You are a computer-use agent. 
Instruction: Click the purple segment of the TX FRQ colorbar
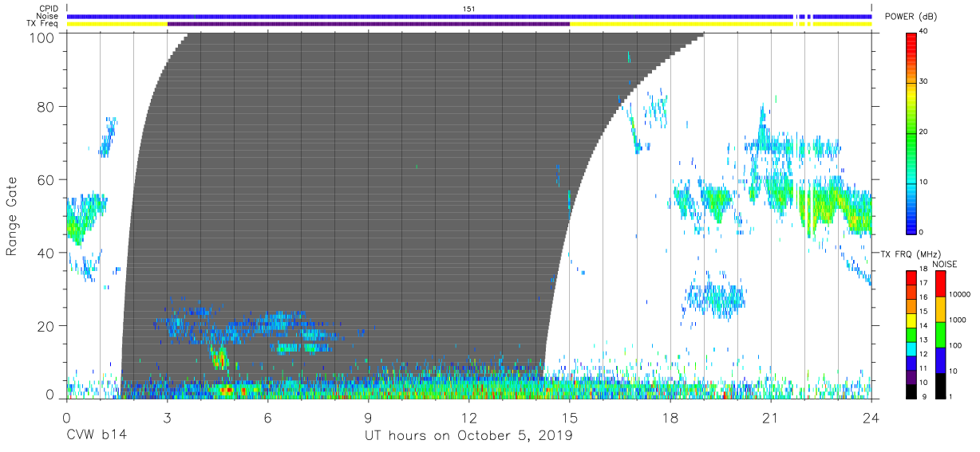click(x=911, y=375)
